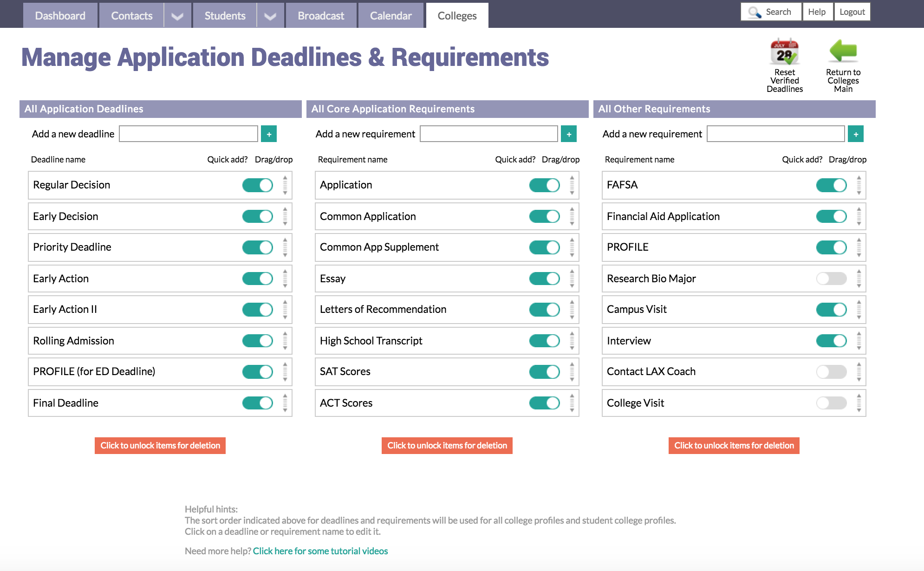Click the core Add a new requirement field
924x571 pixels.
pyautogui.click(x=489, y=134)
